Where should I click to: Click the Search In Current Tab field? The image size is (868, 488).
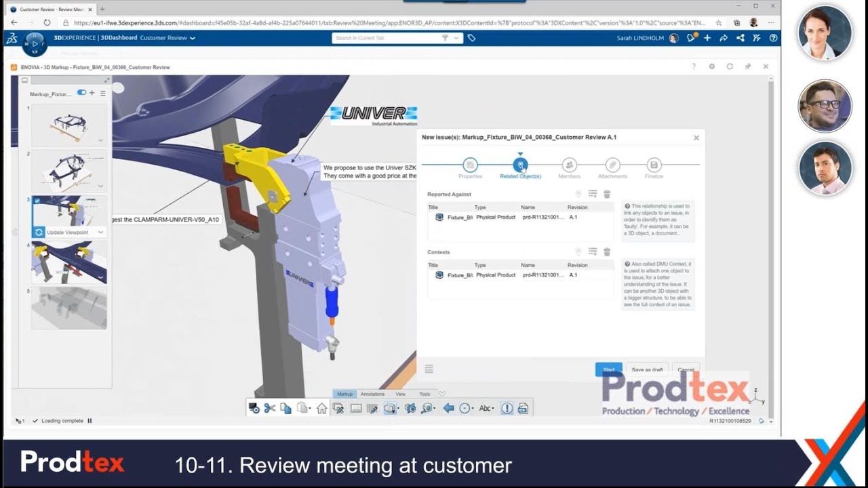[x=387, y=38]
